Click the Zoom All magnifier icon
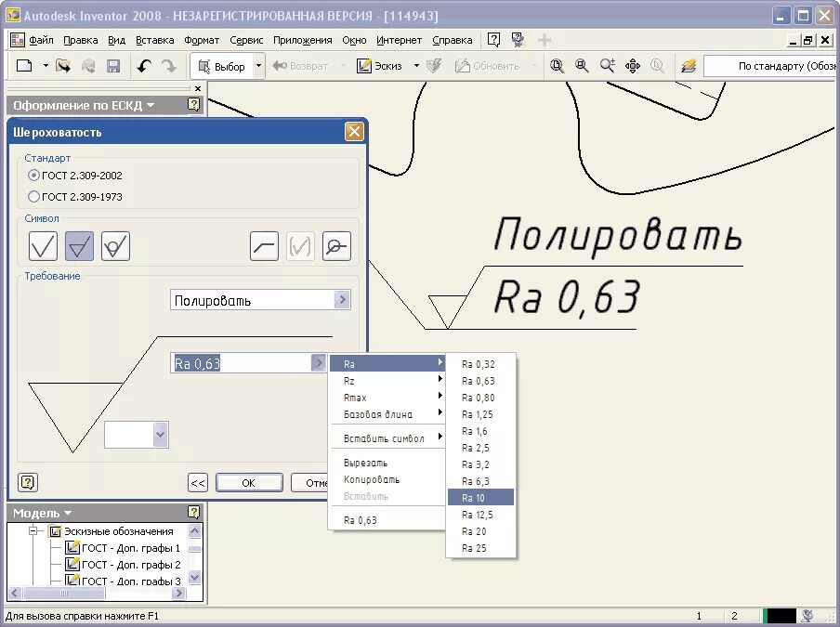The width and height of the screenshot is (840, 627). [x=558, y=66]
